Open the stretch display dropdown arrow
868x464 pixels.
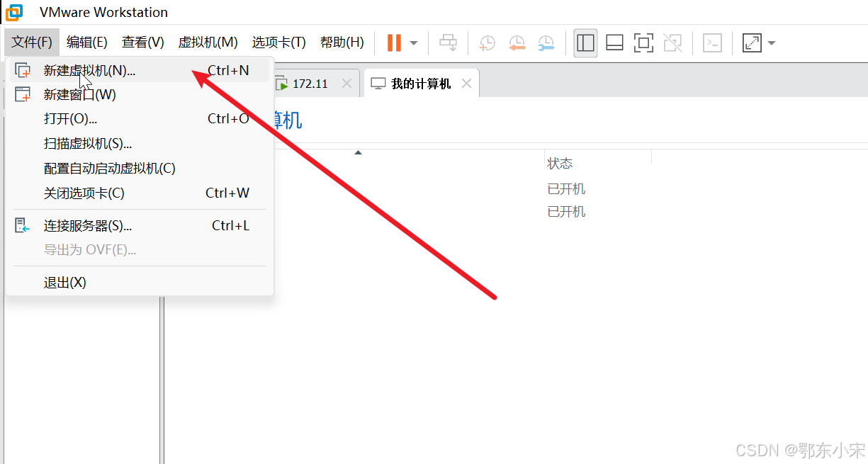click(771, 43)
